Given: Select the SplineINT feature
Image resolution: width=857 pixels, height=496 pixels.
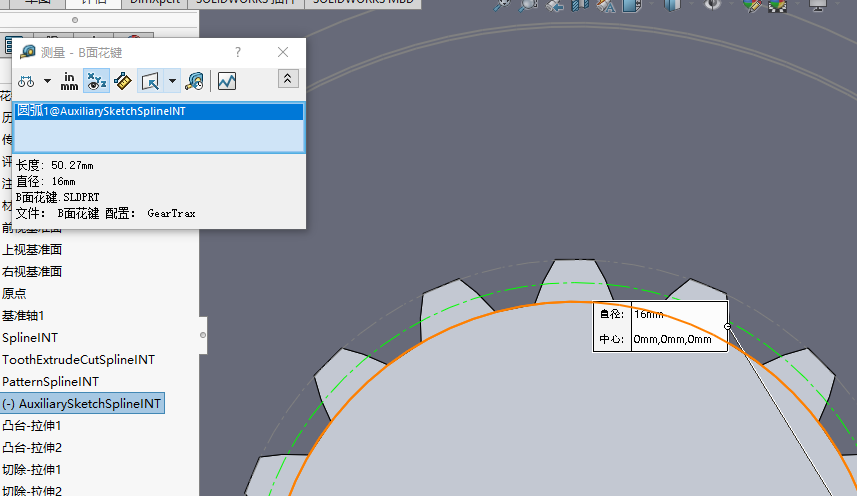Looking at the screenshot, I should click(30, 338).
